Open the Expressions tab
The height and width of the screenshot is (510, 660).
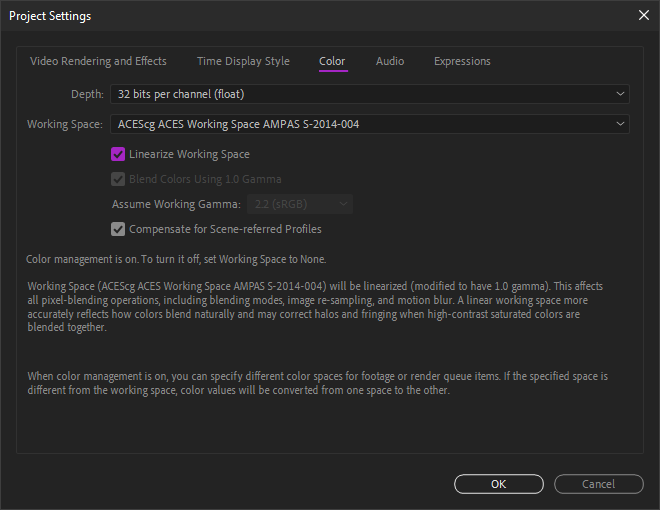(x=462, y=61)
